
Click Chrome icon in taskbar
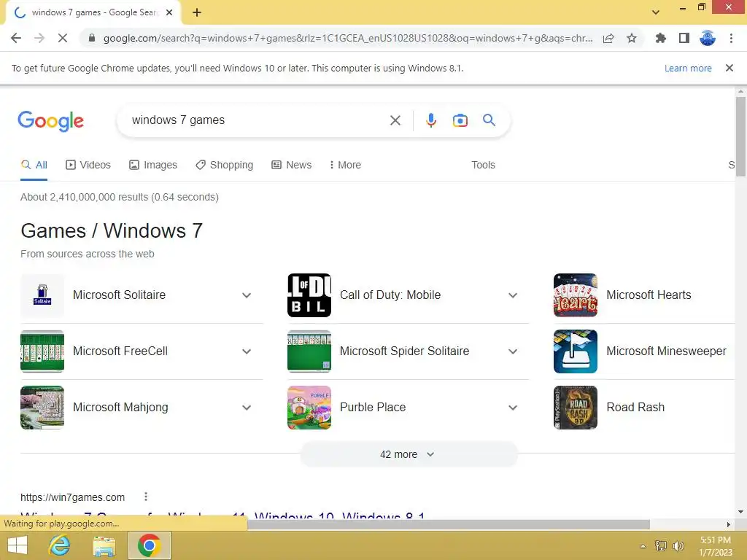tap(150, 545)
